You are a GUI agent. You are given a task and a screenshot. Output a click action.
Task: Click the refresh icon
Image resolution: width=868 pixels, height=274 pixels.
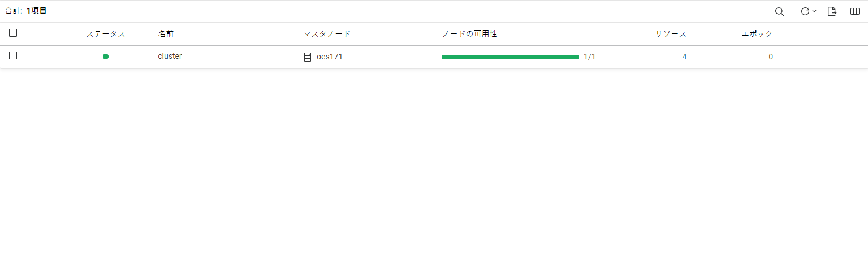(805, 11)
